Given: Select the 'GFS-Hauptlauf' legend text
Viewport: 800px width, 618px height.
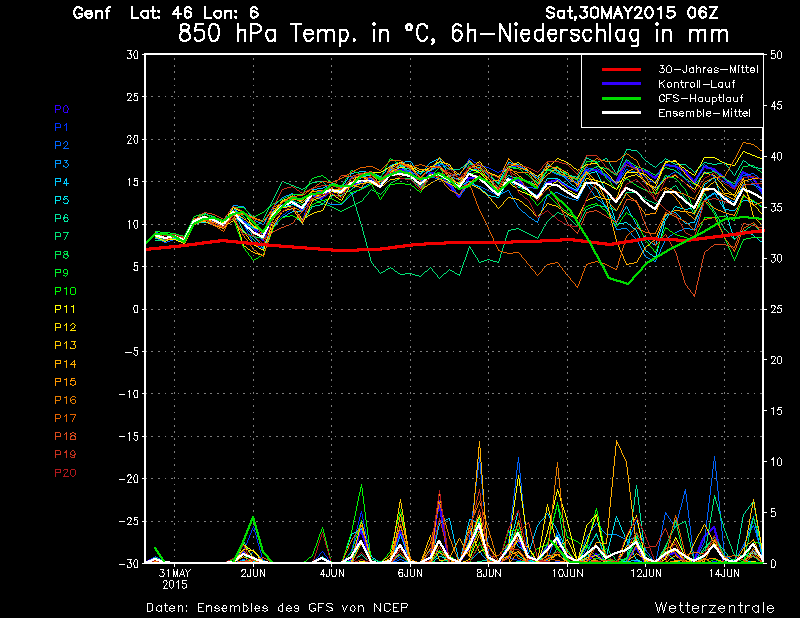Looking at the screenshot, I should point(701,98).
